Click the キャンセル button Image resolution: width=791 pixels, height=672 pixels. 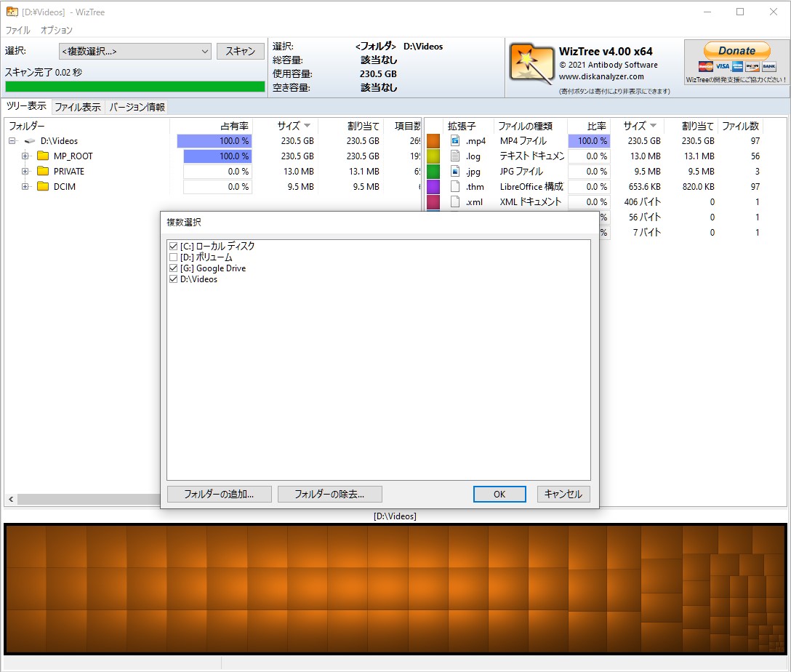click(563, 494)
